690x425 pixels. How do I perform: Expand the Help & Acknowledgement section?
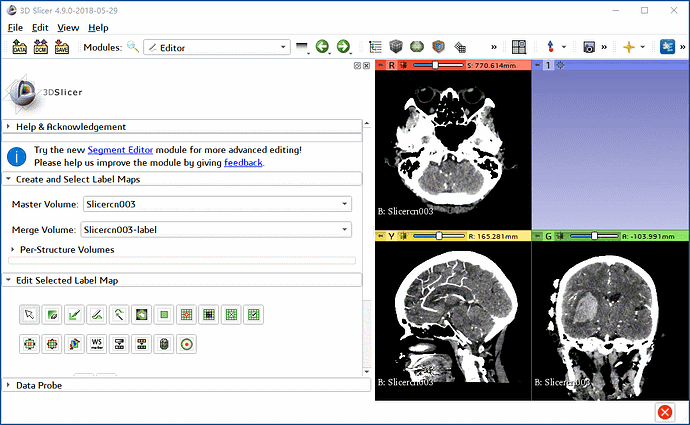point(182,127)
